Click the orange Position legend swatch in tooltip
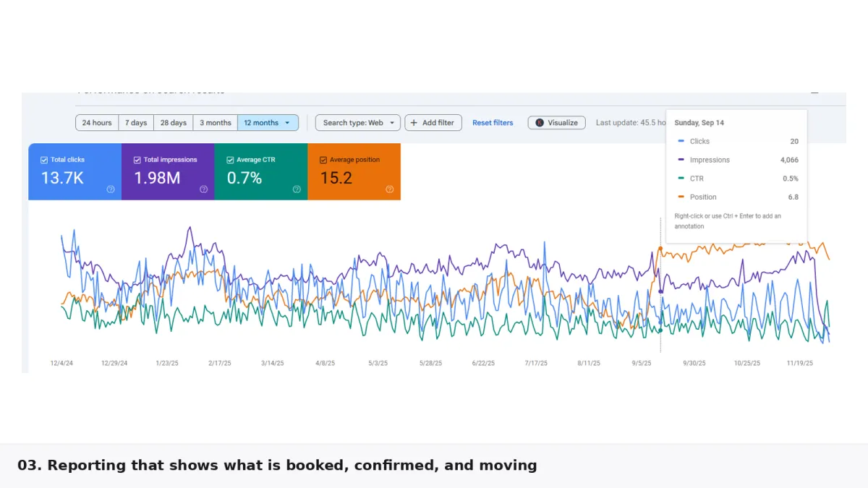This screenshot has width=868, height=488. [x=681, y=197]
